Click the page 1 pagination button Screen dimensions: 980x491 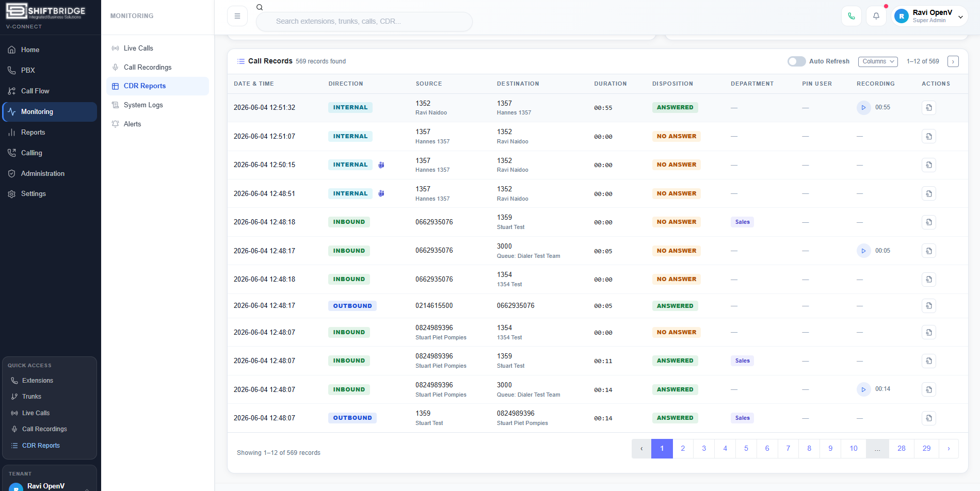(x=662, y=448)
